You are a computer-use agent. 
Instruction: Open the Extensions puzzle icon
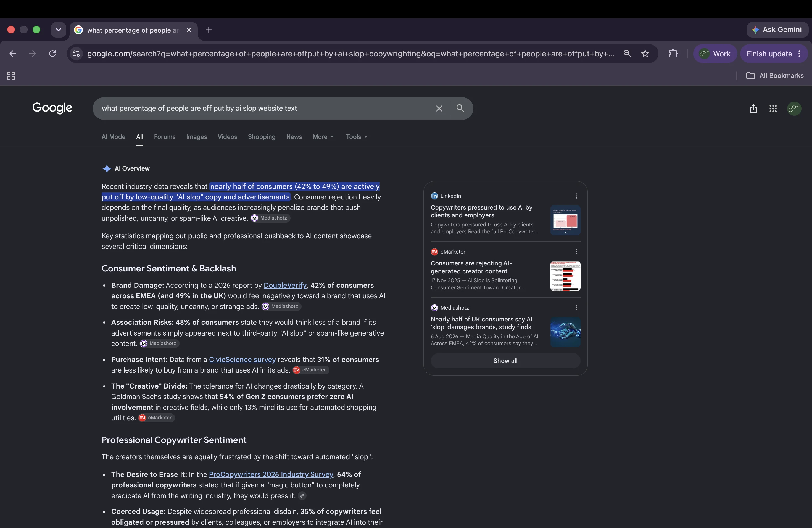tap(673, 54)
